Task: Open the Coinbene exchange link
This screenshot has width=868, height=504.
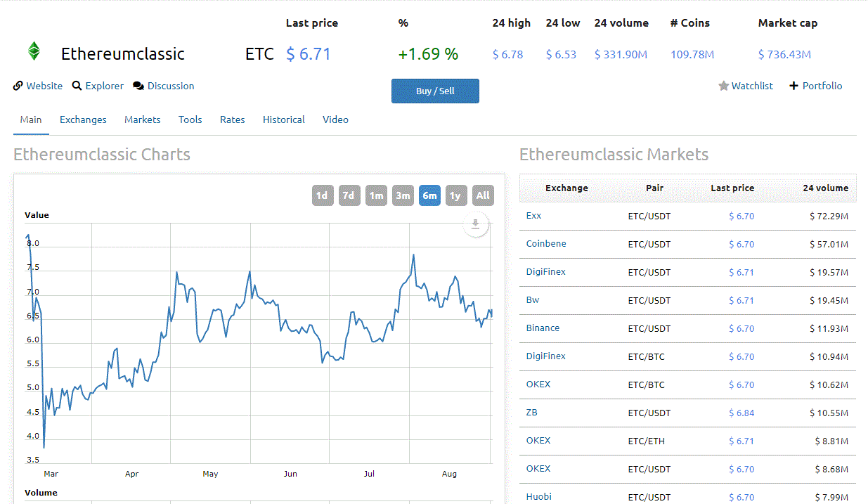Action: pos(546,244)
